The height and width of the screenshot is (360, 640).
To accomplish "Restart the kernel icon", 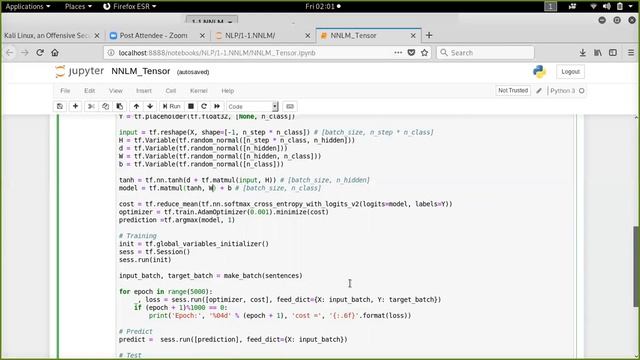I will pyautogui.click(x=204, y=107).
